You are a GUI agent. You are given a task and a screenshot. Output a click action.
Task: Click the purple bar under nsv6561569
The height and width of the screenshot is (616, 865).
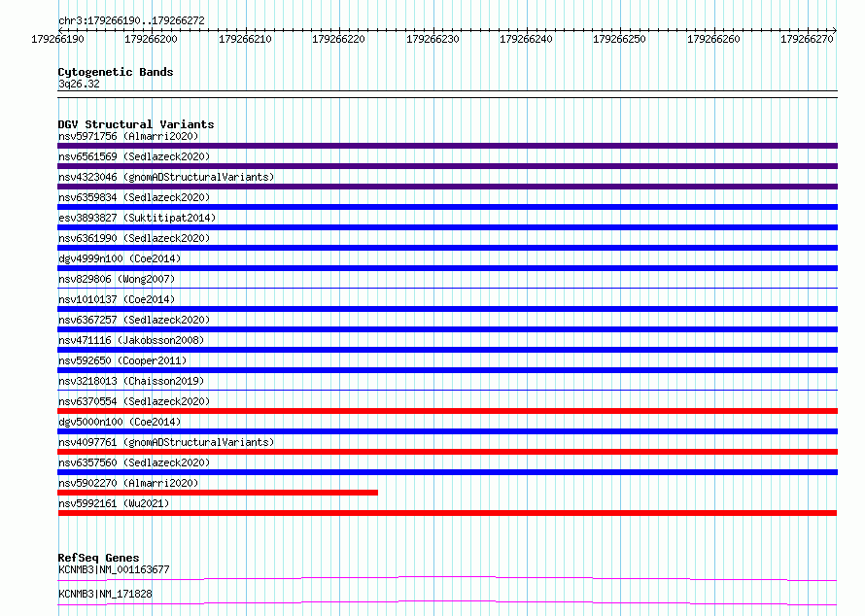pos(447,166)
